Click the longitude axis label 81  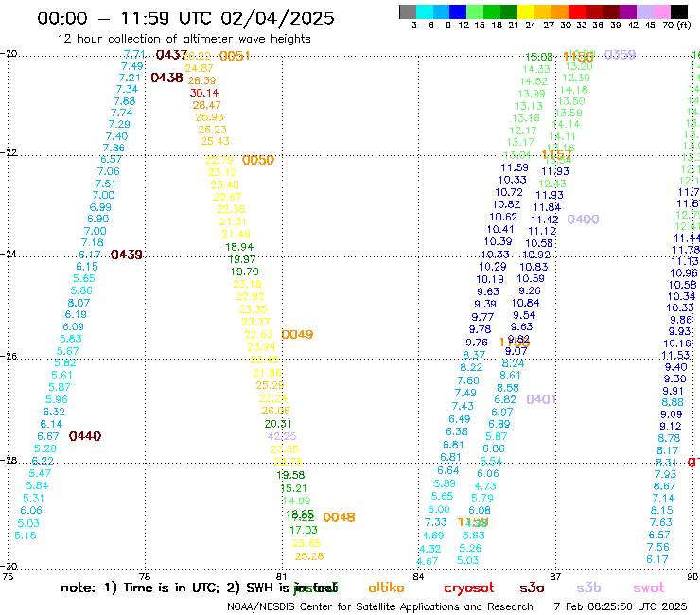pyautogui.click(x=282, y=576)
